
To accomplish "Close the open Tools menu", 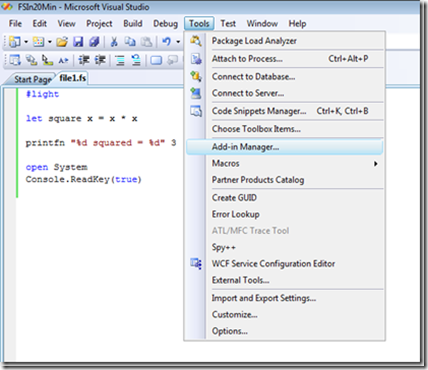I will coord(199,24).
